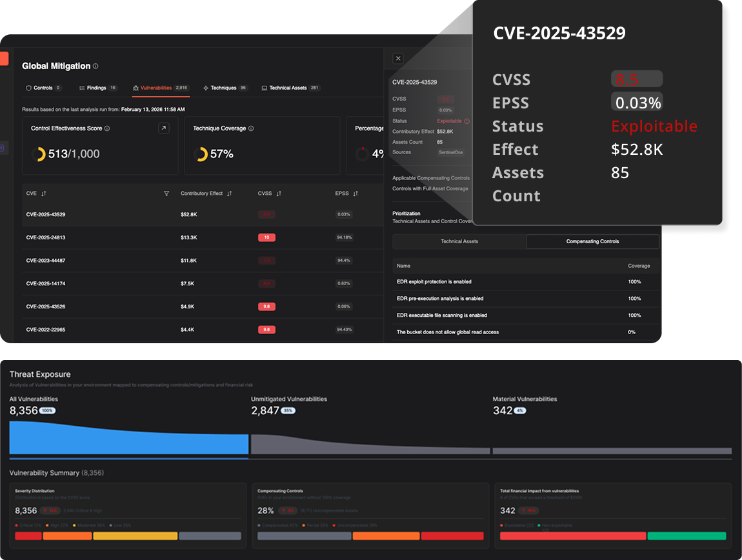This screenshot has width=742, height=560.
Task: Click the orange logo icon in sidebar
Action: 4,59
